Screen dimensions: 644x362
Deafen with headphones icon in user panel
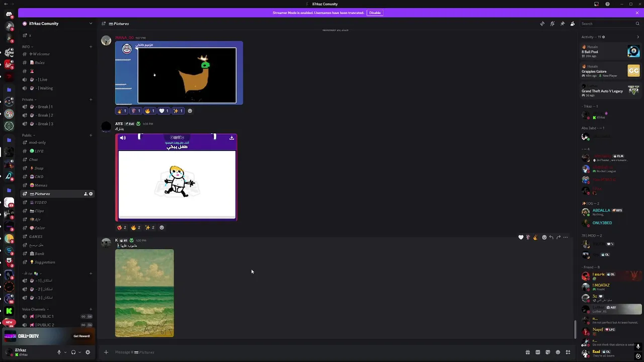click(73, 352)
